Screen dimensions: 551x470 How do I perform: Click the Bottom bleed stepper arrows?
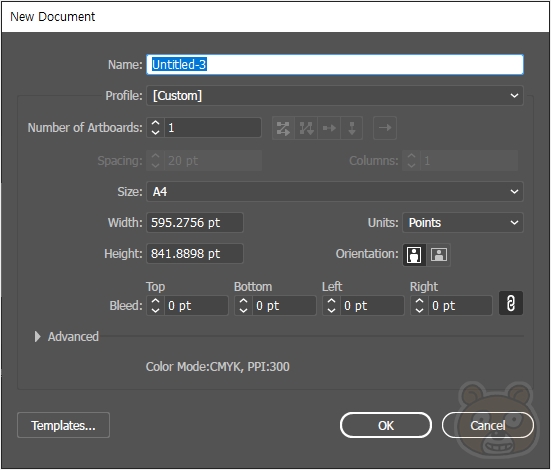coord(243,305)
